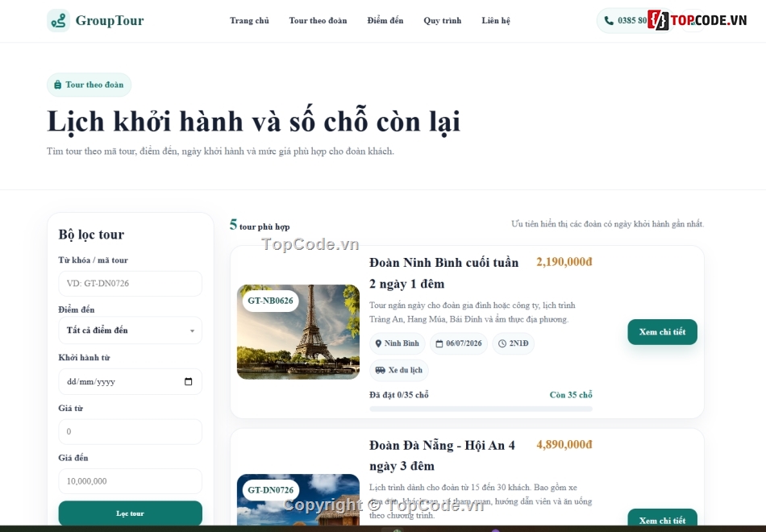Click the Còn 35 chỗ text
766x532 pixels.
pos(571,395)
